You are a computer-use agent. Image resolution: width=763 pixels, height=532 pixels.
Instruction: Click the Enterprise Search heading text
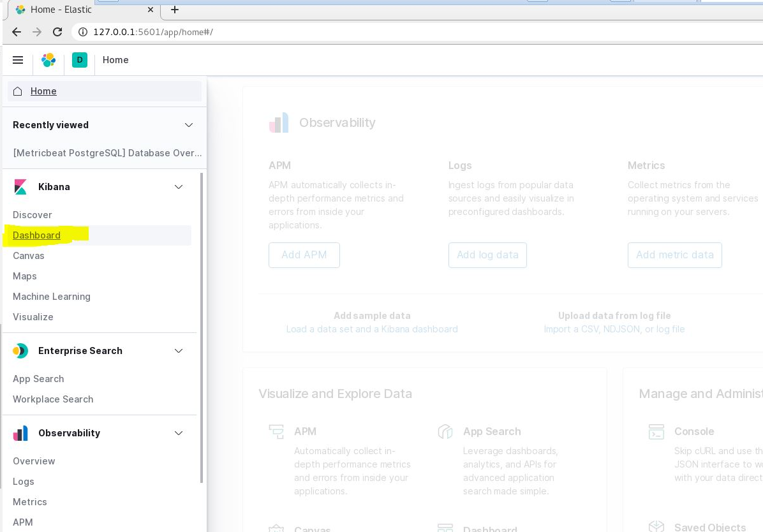click(80, 351)
